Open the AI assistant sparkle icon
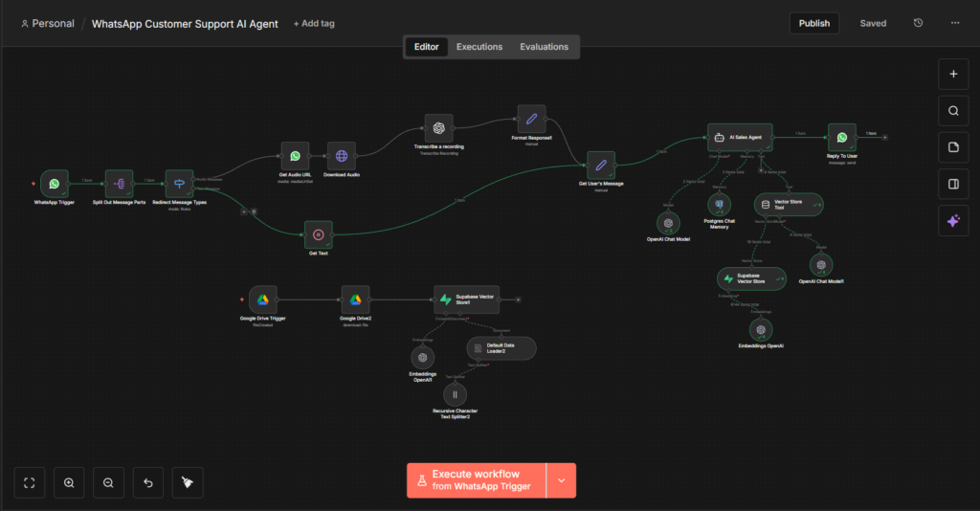Viewport: 980px width, 511px height. pyautogui.click(x=953, y=220)
